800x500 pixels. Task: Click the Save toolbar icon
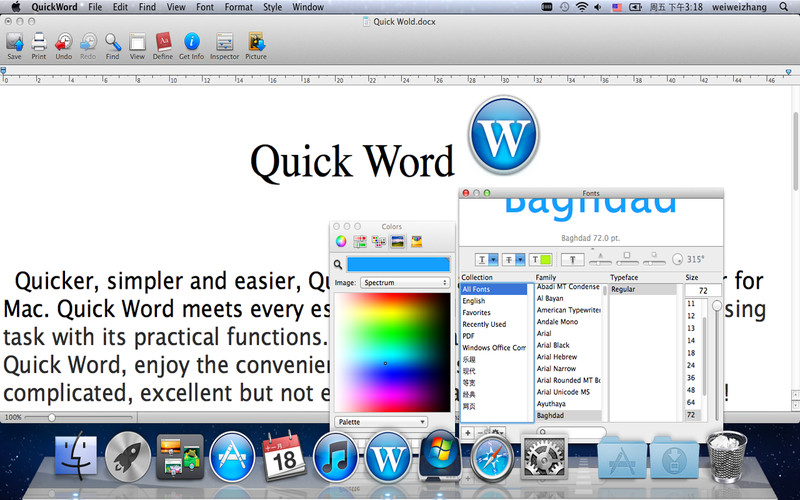click(14, 42)
